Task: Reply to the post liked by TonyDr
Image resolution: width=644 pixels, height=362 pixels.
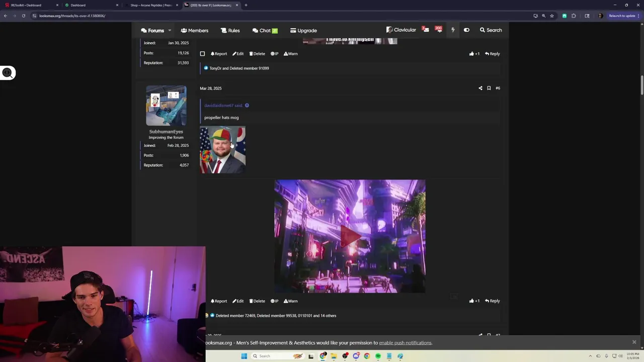Action: click(493, 54)
